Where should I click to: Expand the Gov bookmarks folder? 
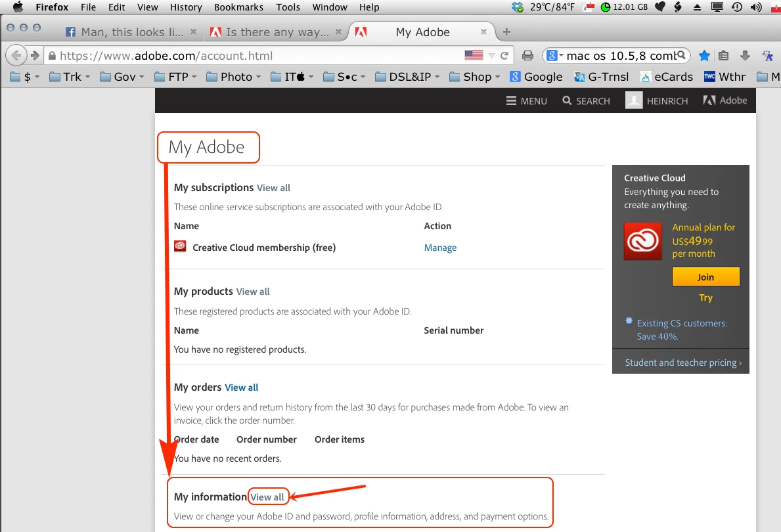coord(122,77)
